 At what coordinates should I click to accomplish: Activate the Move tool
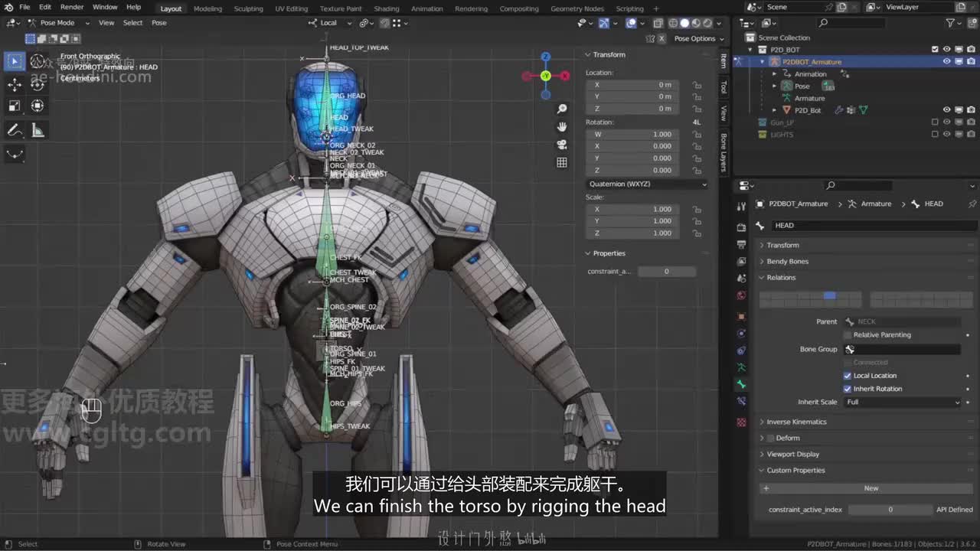coord(15,85)
